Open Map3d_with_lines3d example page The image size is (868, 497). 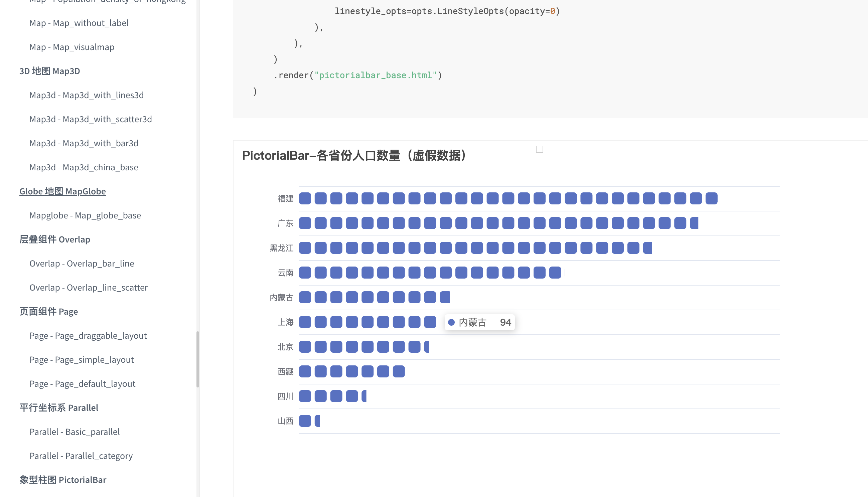click(86, 95)
